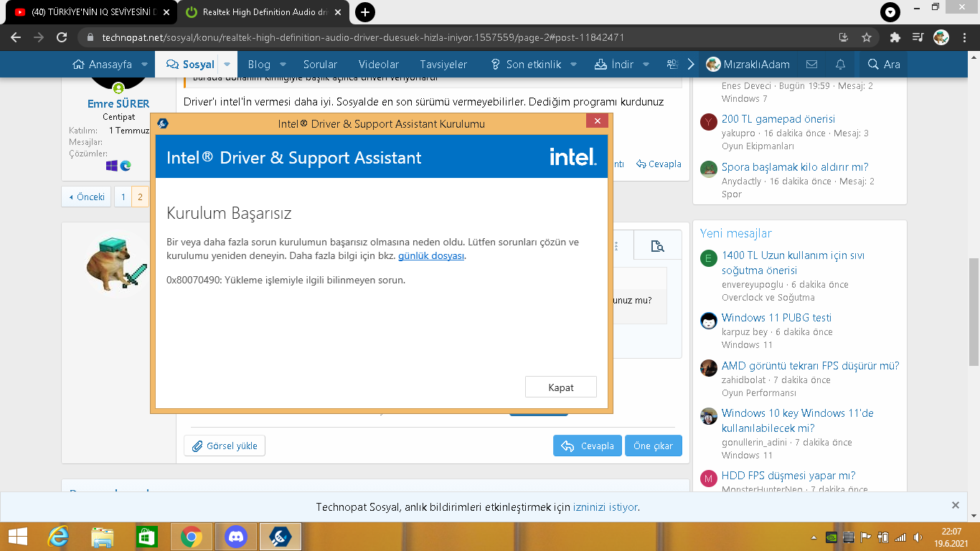Viewport: 980px width, 551px height.
Task: Launch Internet Explorer from the taskbar
Action: point(58,536)
